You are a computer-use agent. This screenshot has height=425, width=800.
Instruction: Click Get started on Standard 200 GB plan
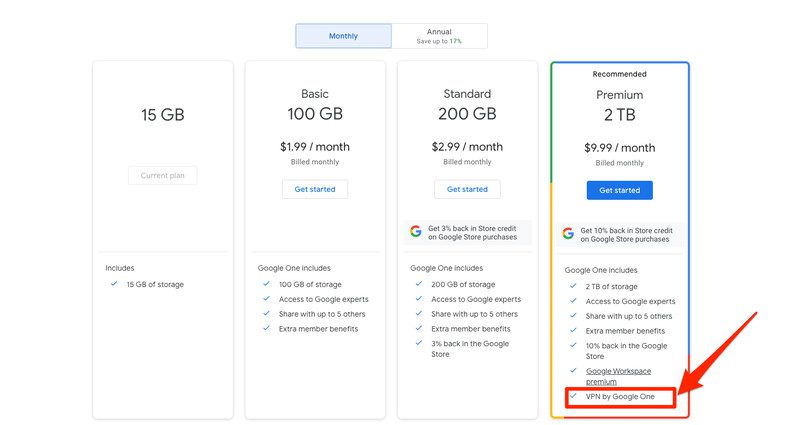pyautogui.click(x=467, y=189)
